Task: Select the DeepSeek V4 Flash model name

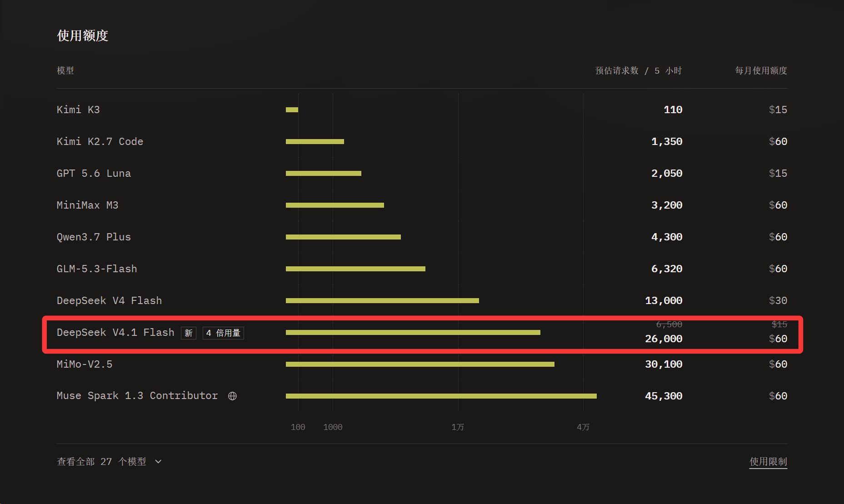Action: pos(109,301)
